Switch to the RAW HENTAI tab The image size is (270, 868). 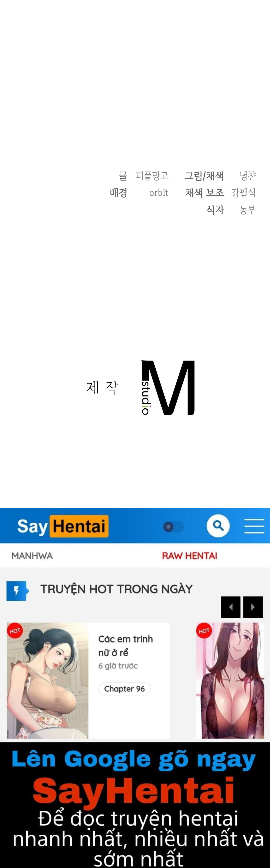click(189, 556)
